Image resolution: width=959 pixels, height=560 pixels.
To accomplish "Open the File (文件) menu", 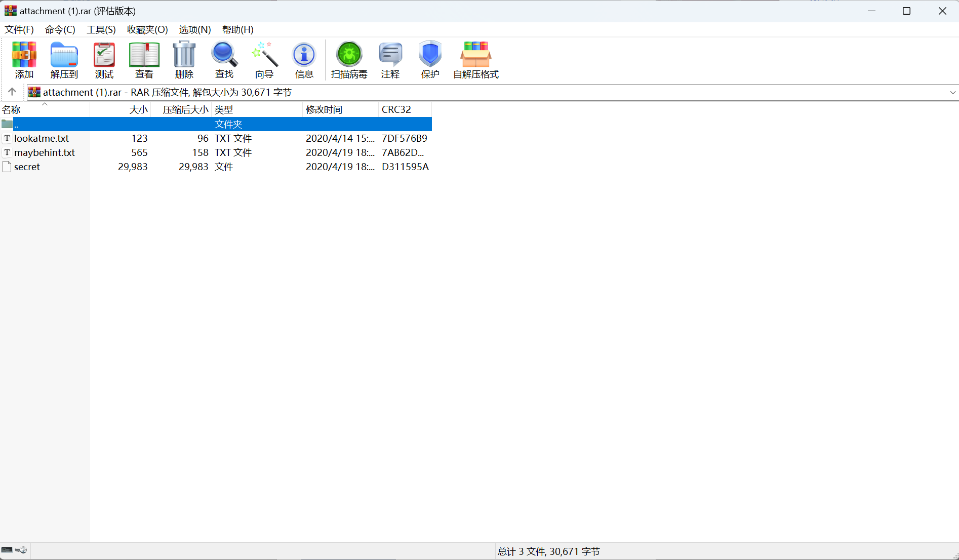I will [19, 29].
